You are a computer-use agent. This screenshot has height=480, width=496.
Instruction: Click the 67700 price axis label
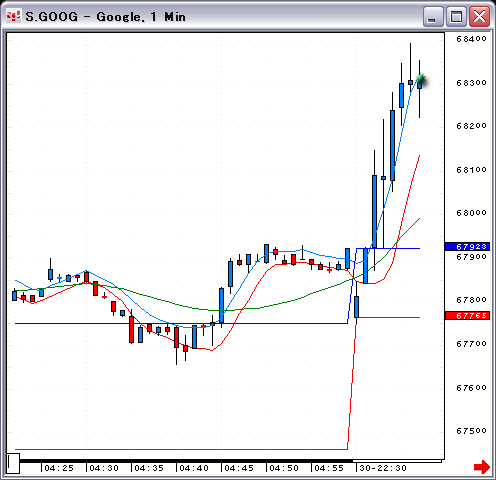471,344
